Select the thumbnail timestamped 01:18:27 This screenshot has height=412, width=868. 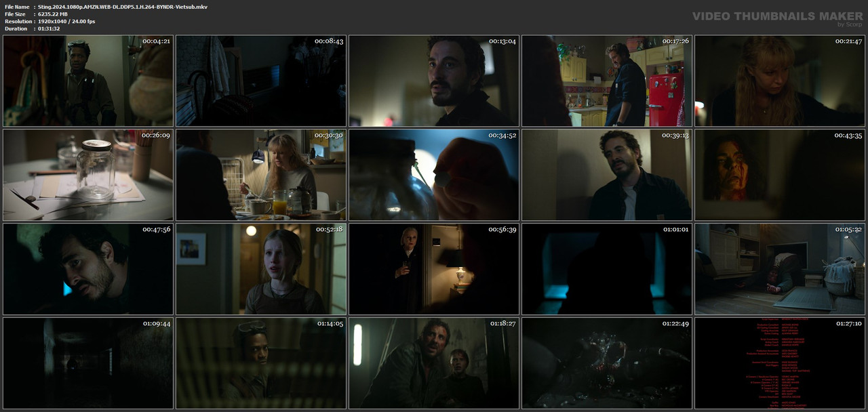click(434, 364)
